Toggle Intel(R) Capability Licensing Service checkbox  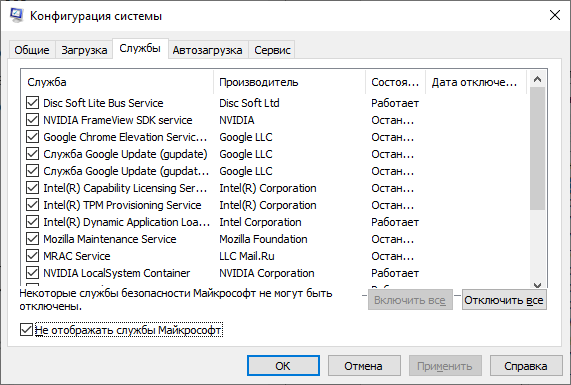pos(32,188)
